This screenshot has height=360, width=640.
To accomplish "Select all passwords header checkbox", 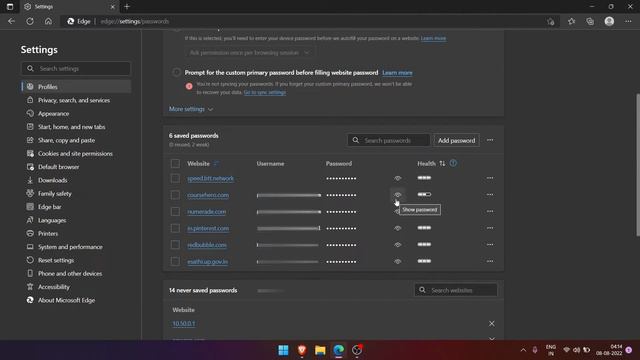I will (x=175, y=164).
